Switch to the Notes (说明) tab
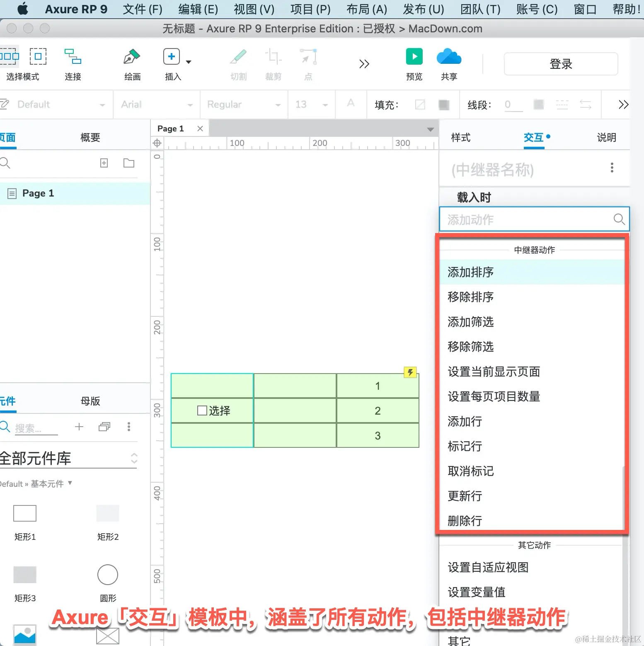Screen dimensions: 644x646 [x=607, y=138]
